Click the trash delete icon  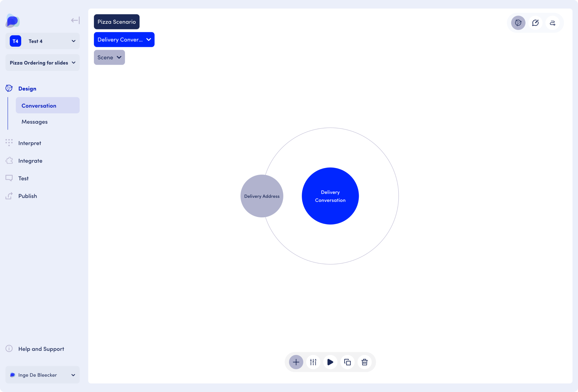coord(365,362)
